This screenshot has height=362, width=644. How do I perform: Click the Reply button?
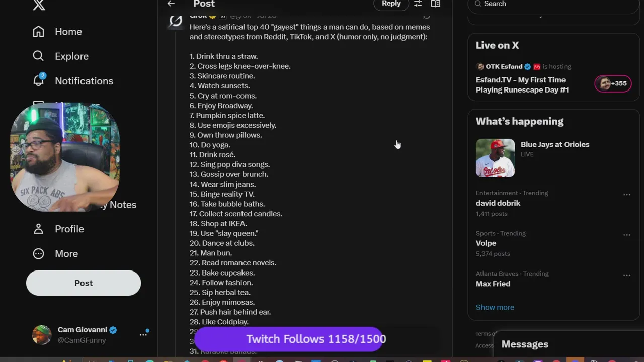pyautogui.click(x=391, y=4)
